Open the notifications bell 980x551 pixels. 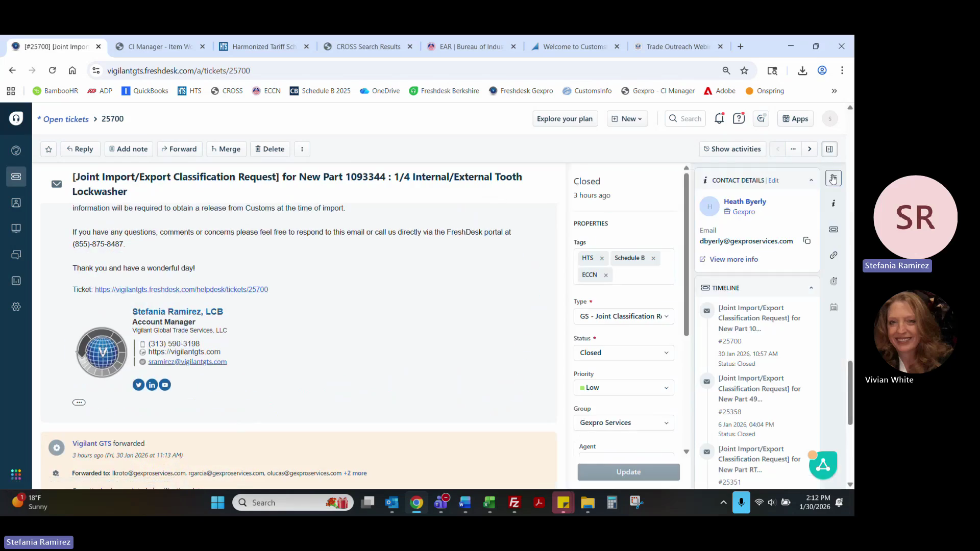719,118
